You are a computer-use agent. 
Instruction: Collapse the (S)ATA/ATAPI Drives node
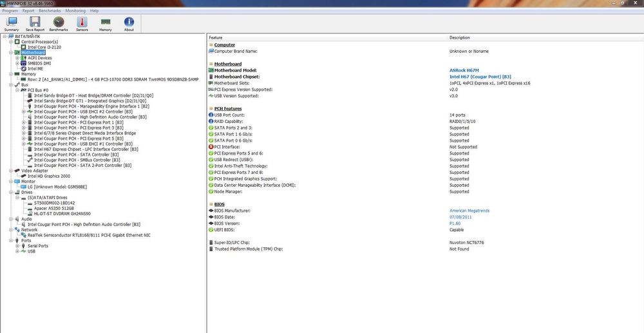tap(17, 198)
